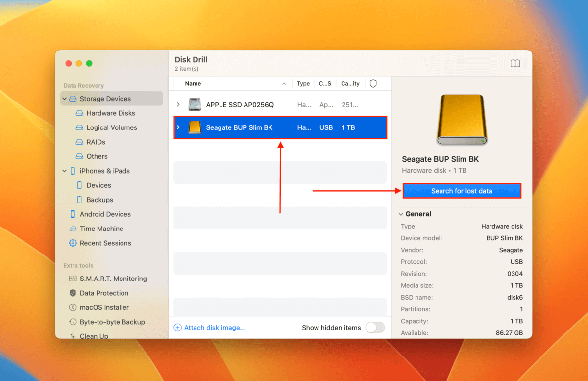Click the Backups label under iPhones & iPads

click(x=100, y=200)
